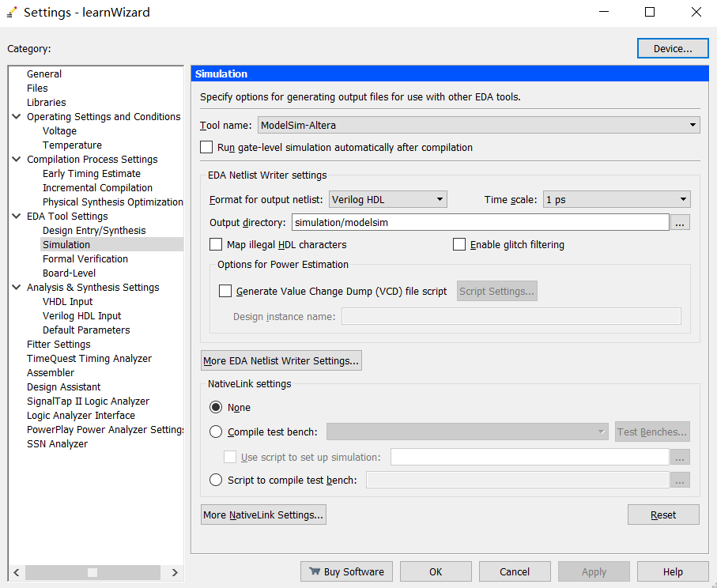Screen dimensions: 717x588
Task: Click the Reset button
Action: coord(663,514)
